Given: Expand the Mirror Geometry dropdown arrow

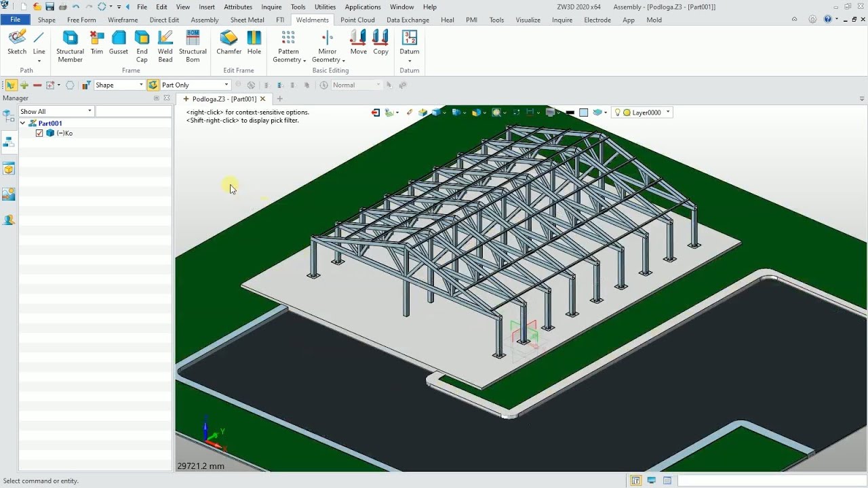Looking at the screenshot, I should point(344,60).
